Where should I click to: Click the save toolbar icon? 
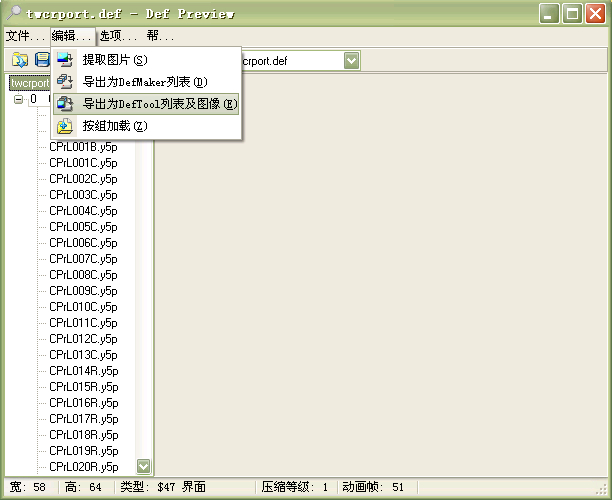pyautogui.click(x=42, y=61)
